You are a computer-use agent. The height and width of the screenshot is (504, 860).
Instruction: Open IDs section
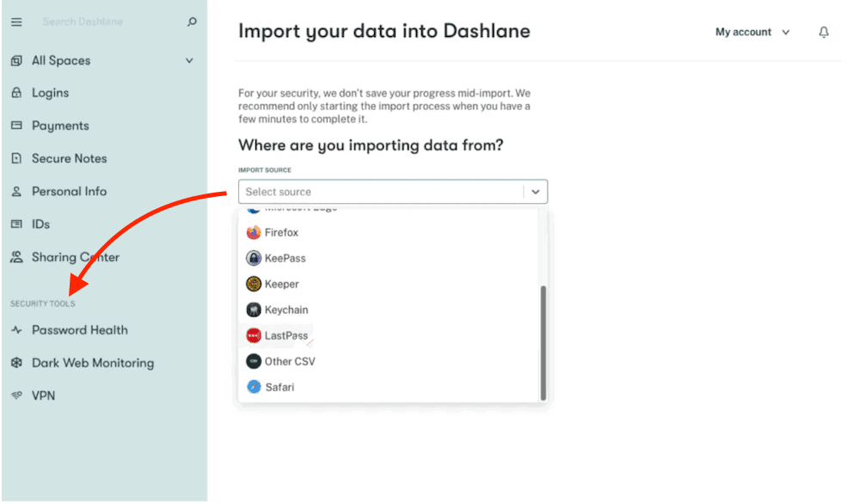click(40, 224)
